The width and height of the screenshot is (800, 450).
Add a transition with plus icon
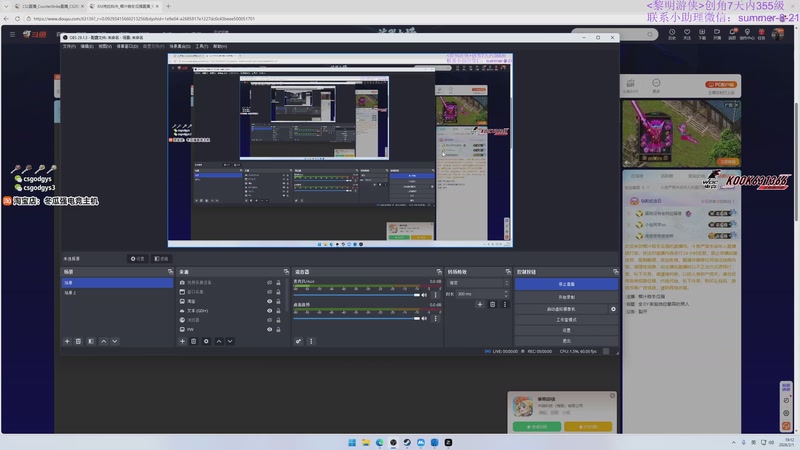point(479,304)
